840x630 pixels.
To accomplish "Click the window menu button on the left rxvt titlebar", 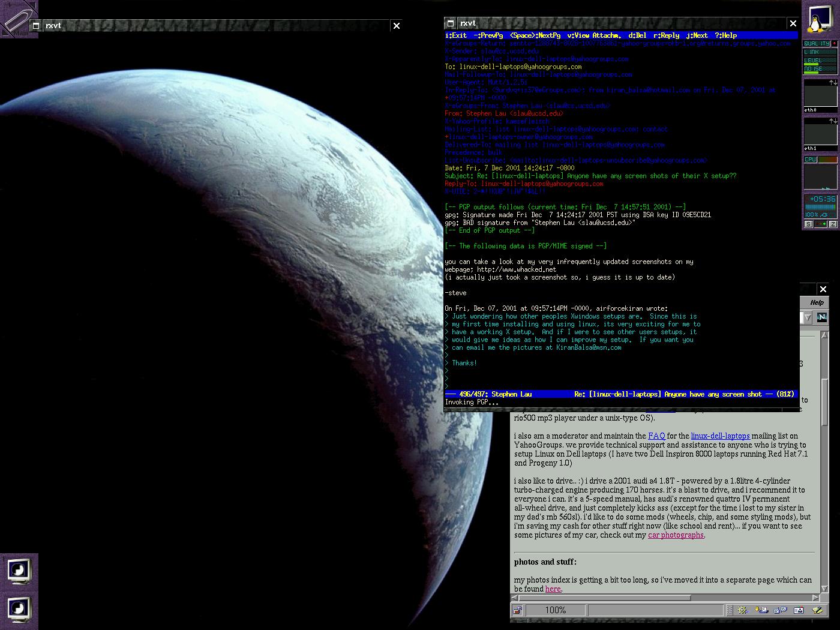I will [36, 26].
